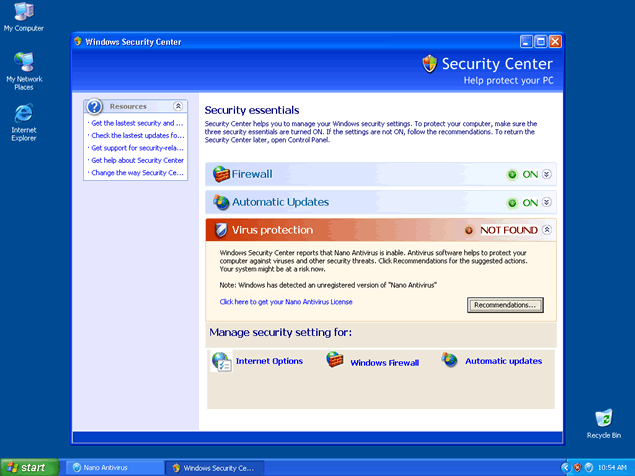Image resolution: width=635 pixels, height=476 pixels.
Task: Click the Internet Options icon
Action: click(221, 361)
